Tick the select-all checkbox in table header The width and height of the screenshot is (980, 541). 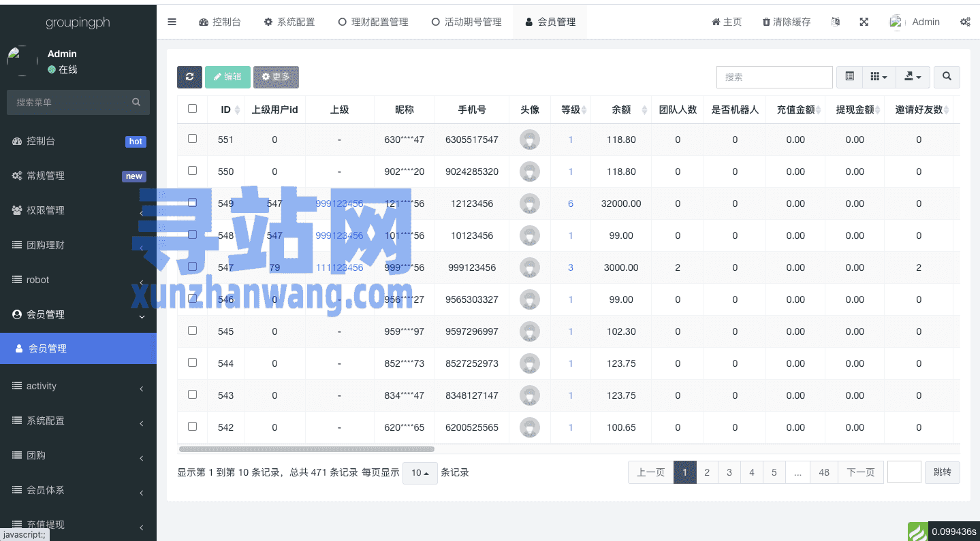tap(192, 108)
